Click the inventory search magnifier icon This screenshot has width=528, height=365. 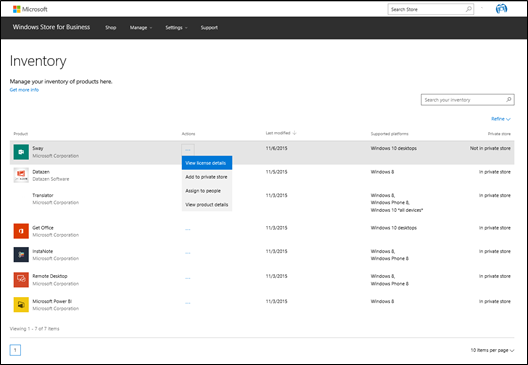(508, 99)
